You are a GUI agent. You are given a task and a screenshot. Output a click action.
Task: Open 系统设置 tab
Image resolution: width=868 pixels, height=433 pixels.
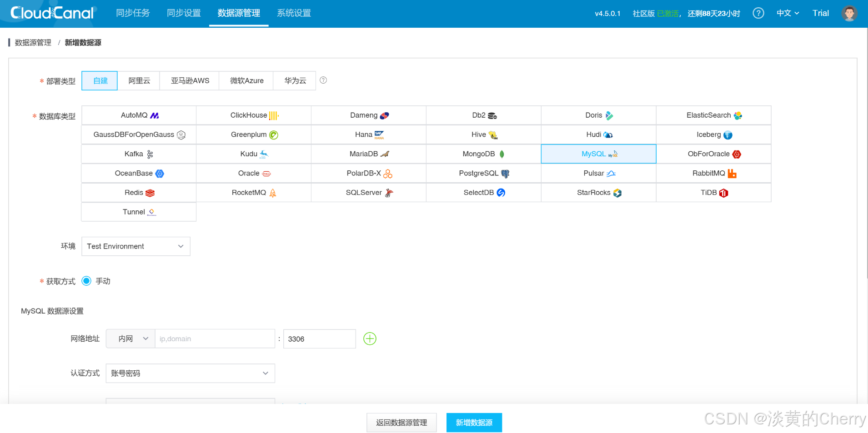294,13
